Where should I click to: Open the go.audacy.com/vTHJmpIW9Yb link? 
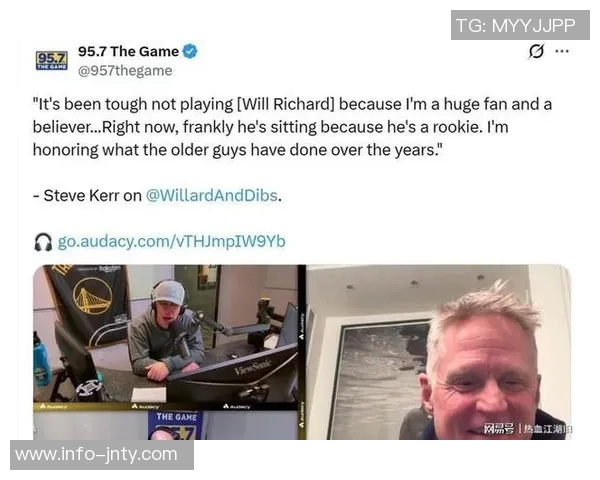(x=171, y=242)
